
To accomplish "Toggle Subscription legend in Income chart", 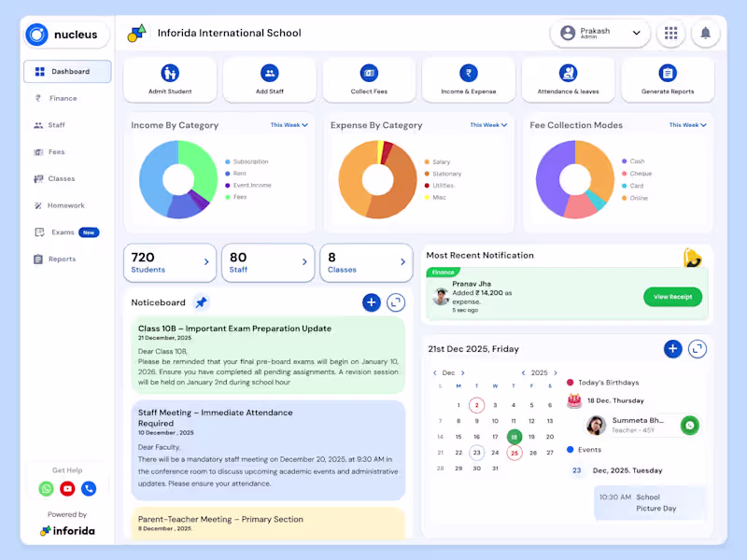I will tap(247, 161).
